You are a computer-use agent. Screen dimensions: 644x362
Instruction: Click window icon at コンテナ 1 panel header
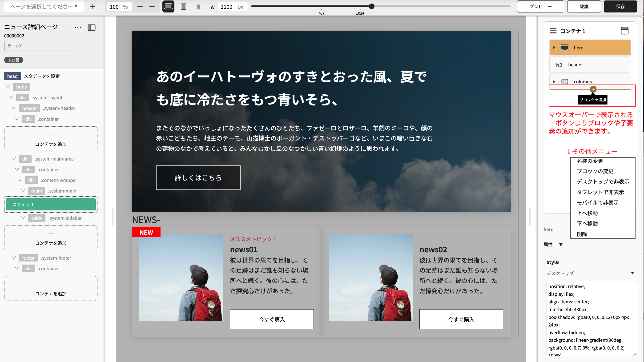tap(624, 31)
